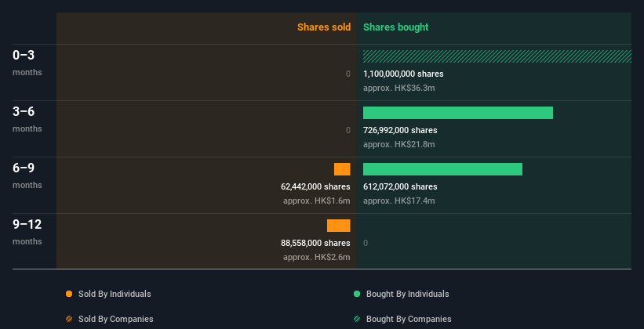Click the zero bought value in 9–12 months row
644x329 pixels.
[366, 243]
